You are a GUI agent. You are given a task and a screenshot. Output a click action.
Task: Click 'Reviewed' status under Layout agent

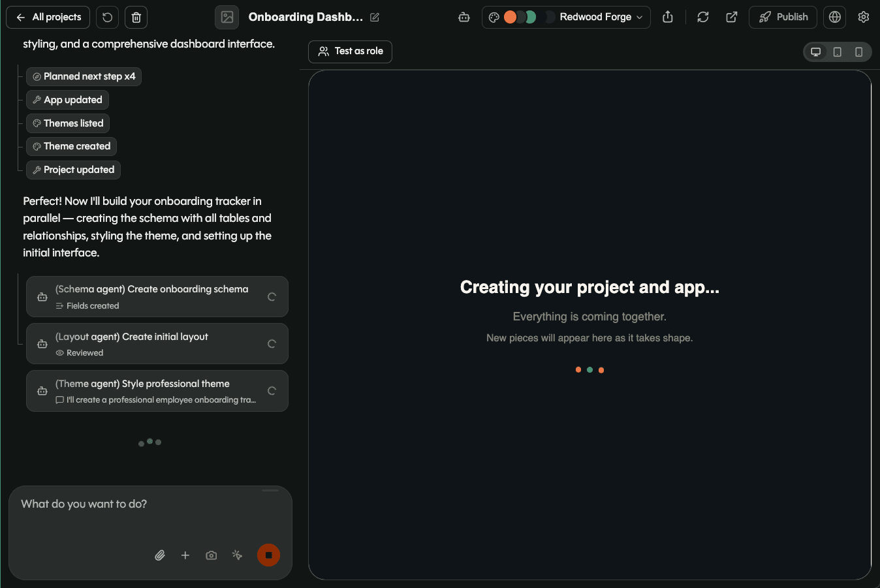point(85,353)
